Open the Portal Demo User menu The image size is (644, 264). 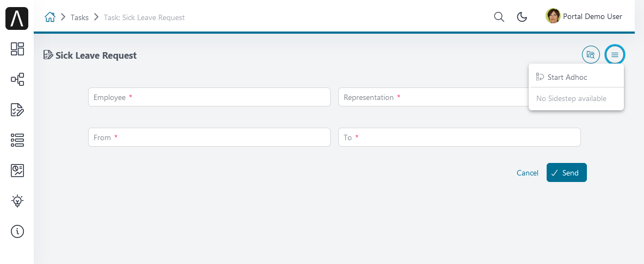pos(584,16)
